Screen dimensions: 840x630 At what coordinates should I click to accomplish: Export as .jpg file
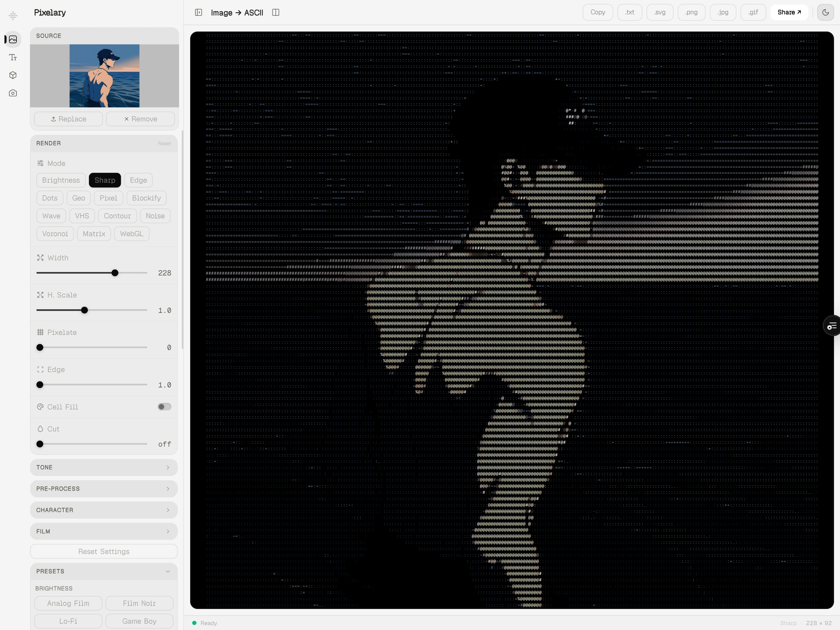click(x=723, y=13)
